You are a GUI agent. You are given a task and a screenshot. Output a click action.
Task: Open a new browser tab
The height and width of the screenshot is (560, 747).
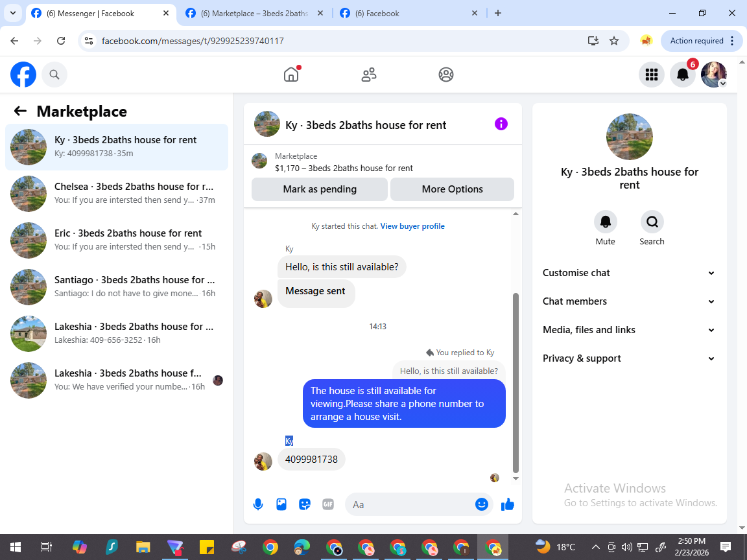pyautogui.click(x=498, y=14)
